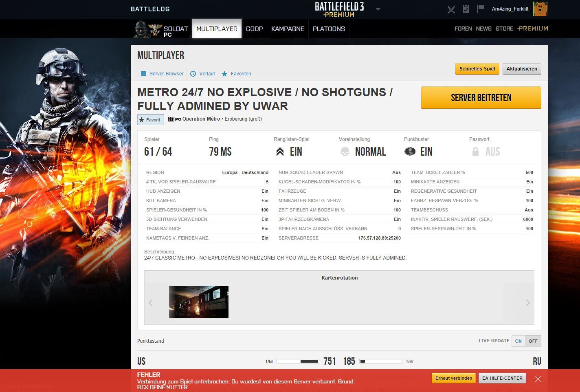Click the Battlefield 3 Premium logo
The width and height of the screenshot is (580, 392).
[339, 9]
